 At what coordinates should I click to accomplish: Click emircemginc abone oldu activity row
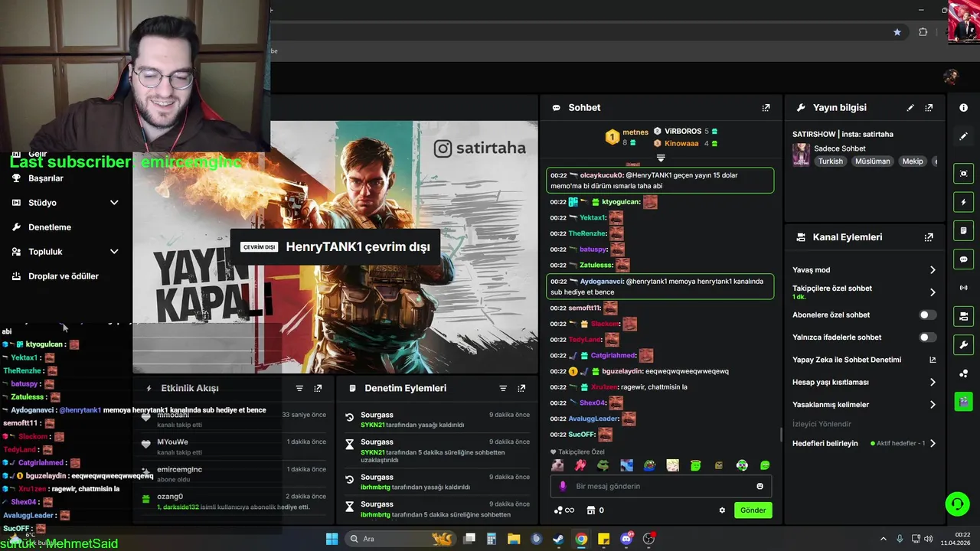[234, 474]
